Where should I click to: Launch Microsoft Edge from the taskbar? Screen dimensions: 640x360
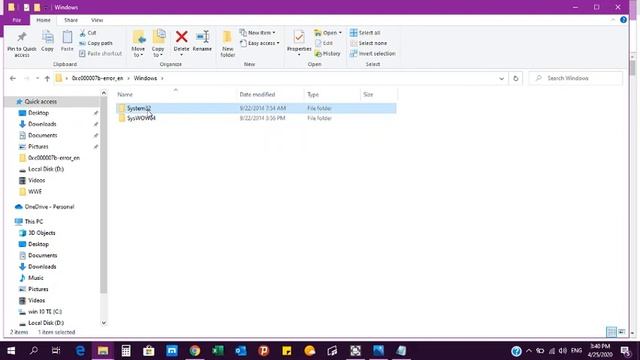tap(80, 351)
